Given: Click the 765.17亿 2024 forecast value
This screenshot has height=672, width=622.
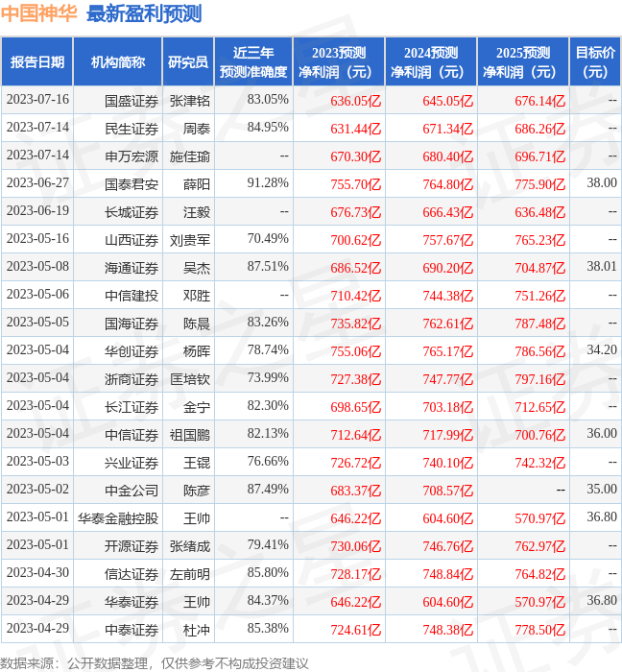Looking at the screenshot, I should click(448, 351).
